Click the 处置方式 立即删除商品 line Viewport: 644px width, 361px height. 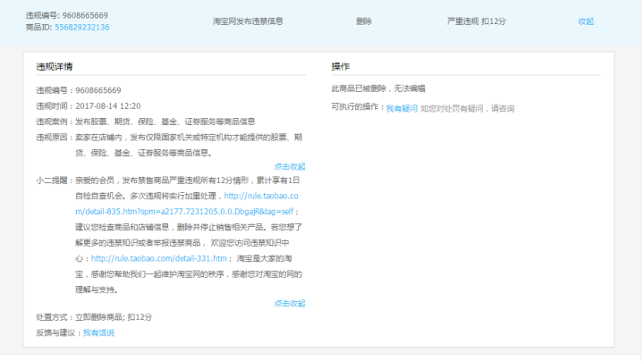94,317
